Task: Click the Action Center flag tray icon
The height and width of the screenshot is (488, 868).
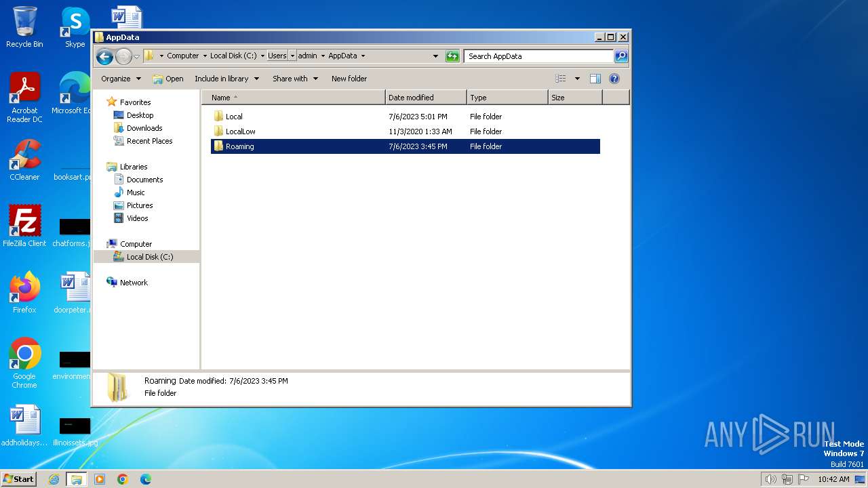Action: coord(803,479)
